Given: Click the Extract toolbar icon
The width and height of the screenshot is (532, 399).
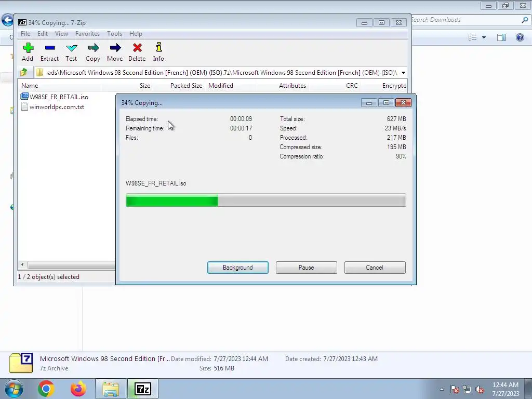Looking at the screenshot, I should (x=49, y=52).
